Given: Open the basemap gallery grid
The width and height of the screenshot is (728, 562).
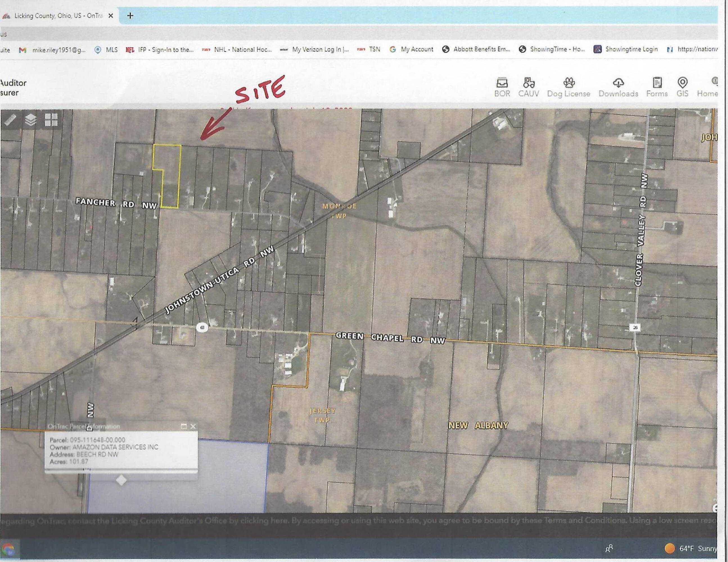Looking at the screenshot, I should tap(51, 120).
